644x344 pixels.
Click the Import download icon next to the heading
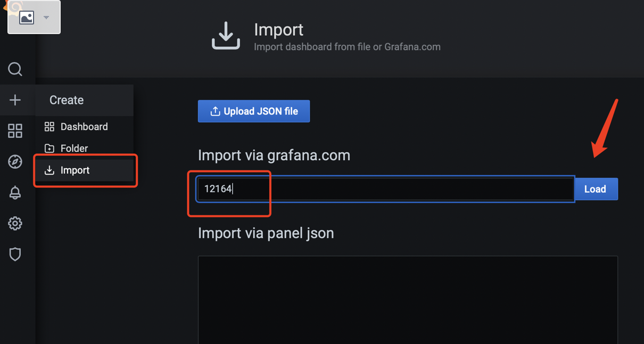(225, 35)
